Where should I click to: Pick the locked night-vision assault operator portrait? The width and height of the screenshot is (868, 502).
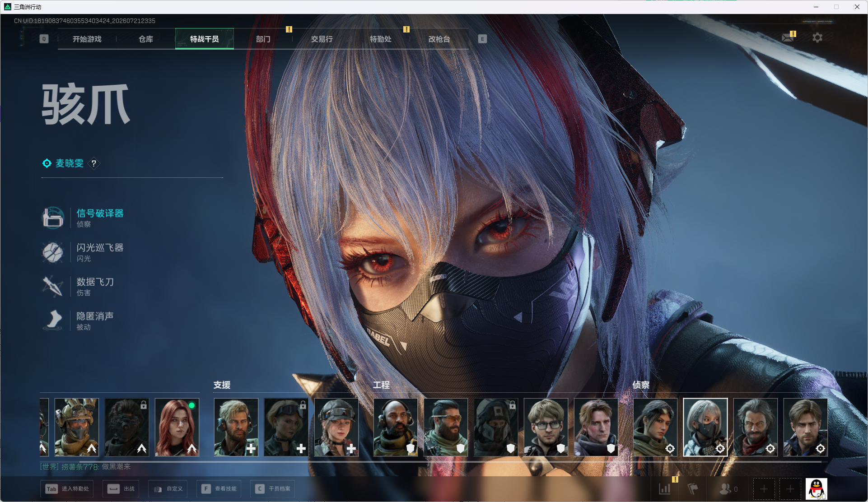[126, 427]
